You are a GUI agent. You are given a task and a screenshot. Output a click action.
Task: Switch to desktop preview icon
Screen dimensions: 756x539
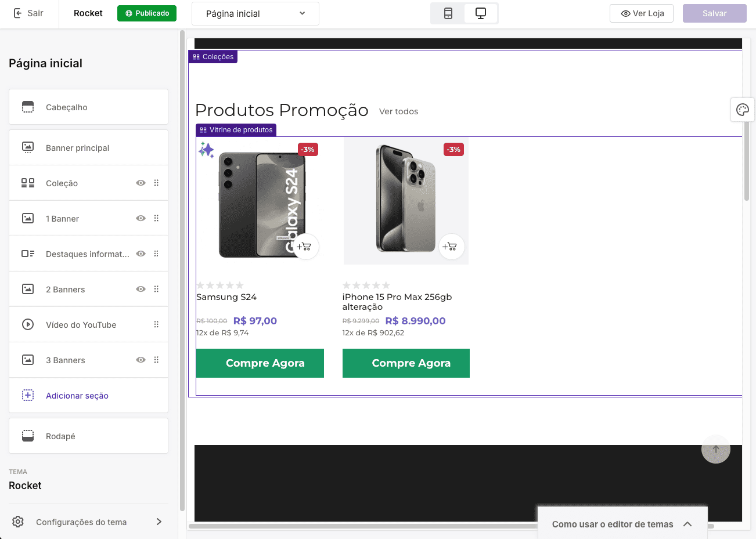[x=481, y=13]
